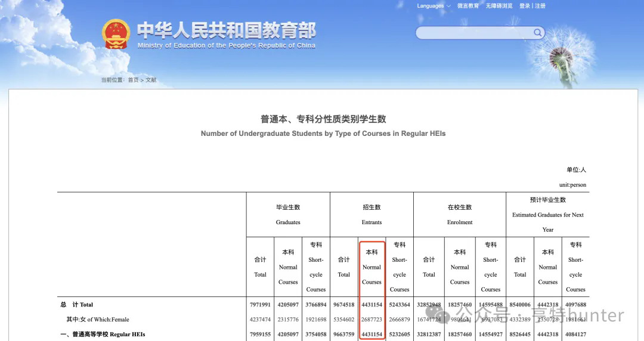The width and height of the screenshot is (644, 341).
Task: Click the 注册 register link
Action: 540,6
